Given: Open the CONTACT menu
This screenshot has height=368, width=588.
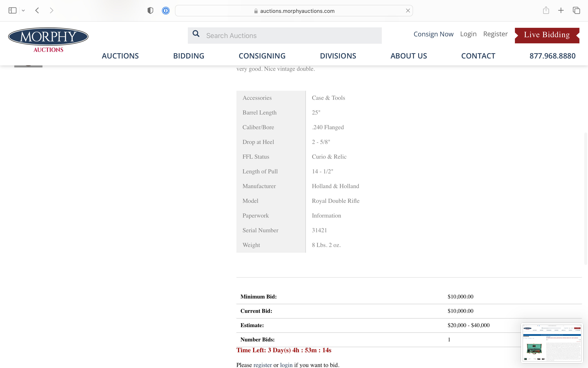Looking at the screenshot, I should 478,56.
